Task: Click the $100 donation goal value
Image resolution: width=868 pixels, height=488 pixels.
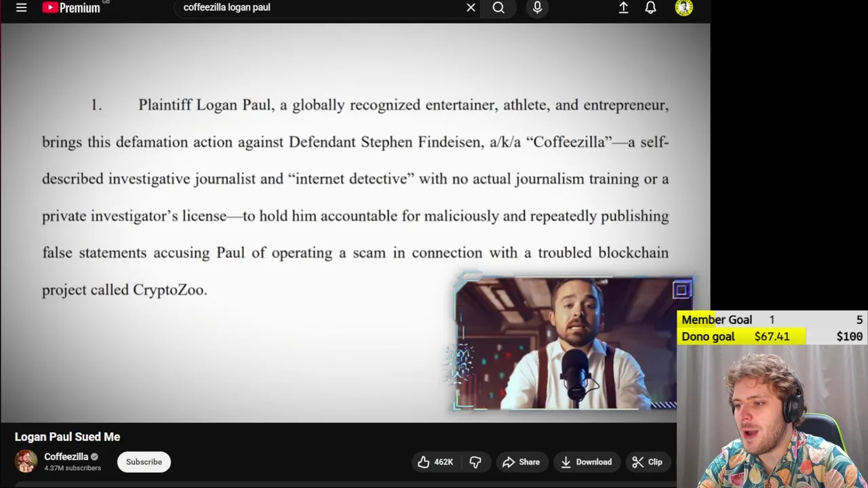Action: [849, 337]
